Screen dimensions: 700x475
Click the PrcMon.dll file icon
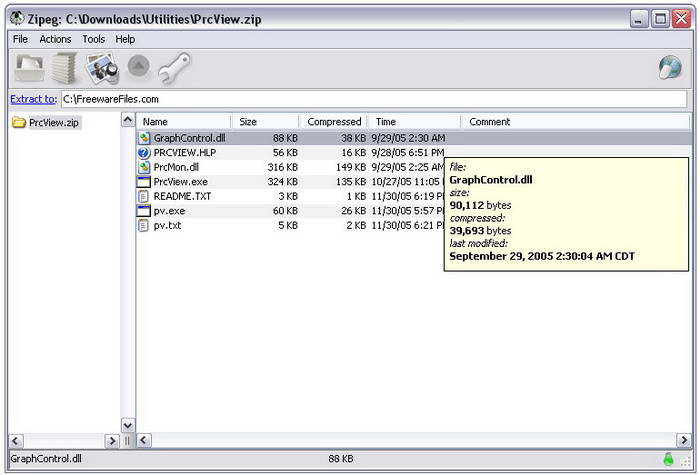point(144,167)
